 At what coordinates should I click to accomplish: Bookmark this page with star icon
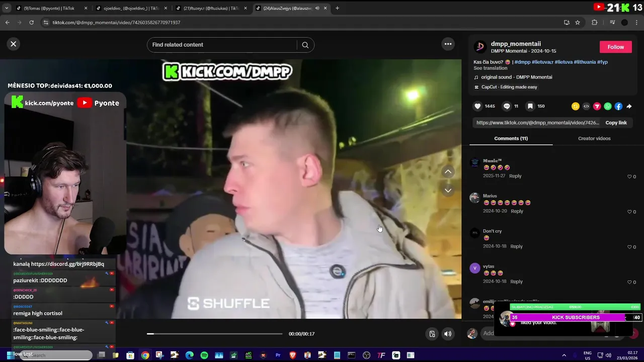pos(578,23)
